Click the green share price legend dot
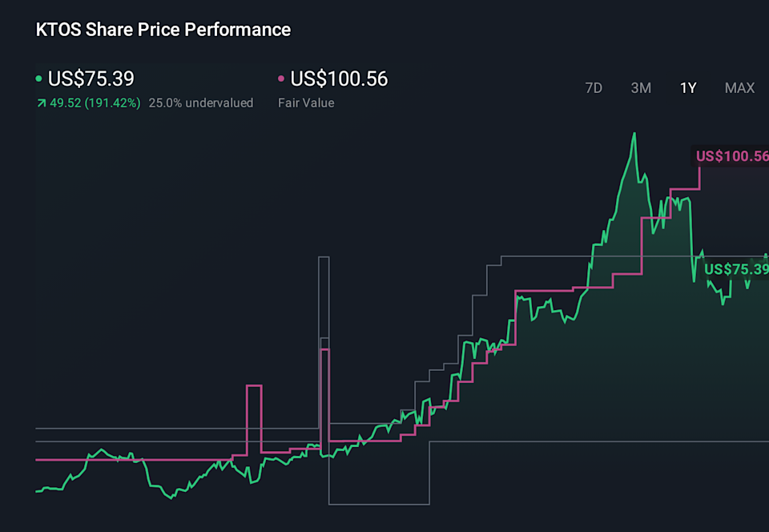The height and width of the screenshot is (532, 769). click(x=38, y=79)
